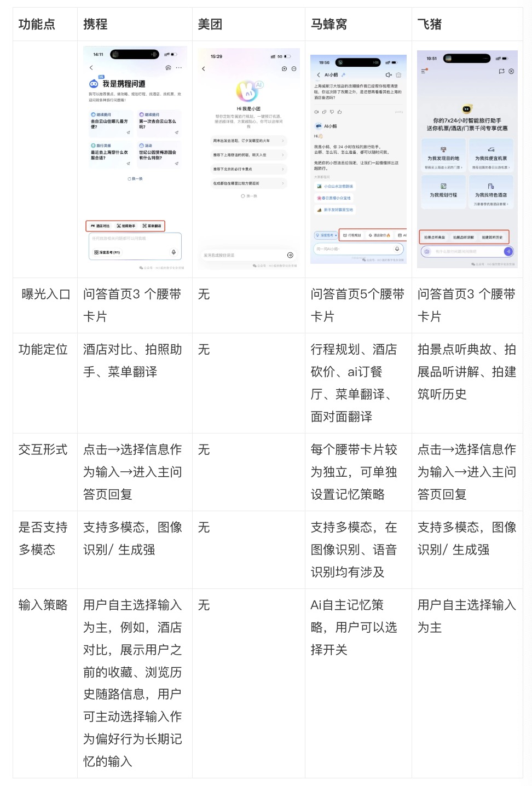Toggle 深度思考 (R1) in 携程 input box
The width and height of the screenshot is (532, 786).
[x=107, y=252]
